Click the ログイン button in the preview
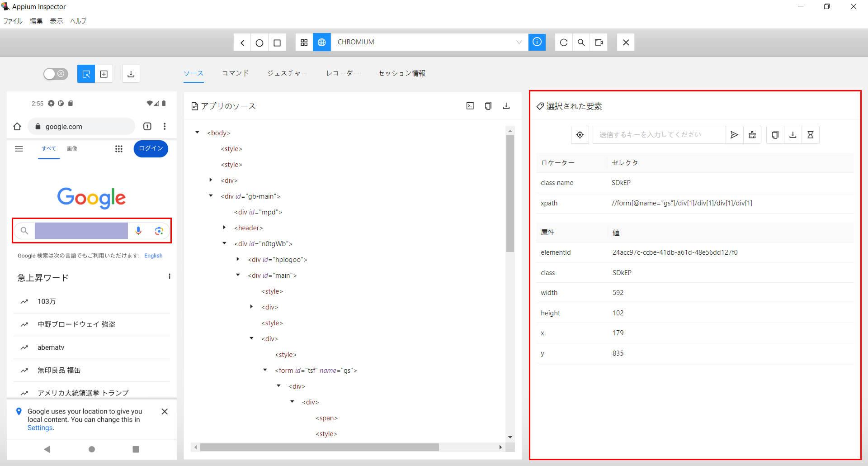This screenshot has height=466, width=868. (x=151, y=148)
